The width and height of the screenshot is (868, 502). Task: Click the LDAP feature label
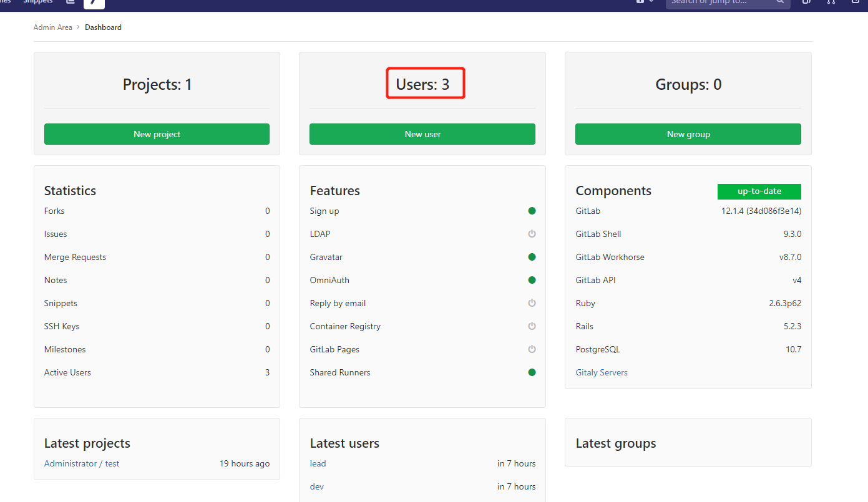point(320,234)
